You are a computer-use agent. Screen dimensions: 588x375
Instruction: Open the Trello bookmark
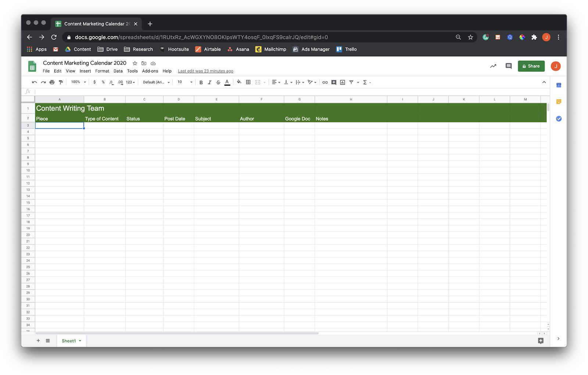(x=347, y=49)
